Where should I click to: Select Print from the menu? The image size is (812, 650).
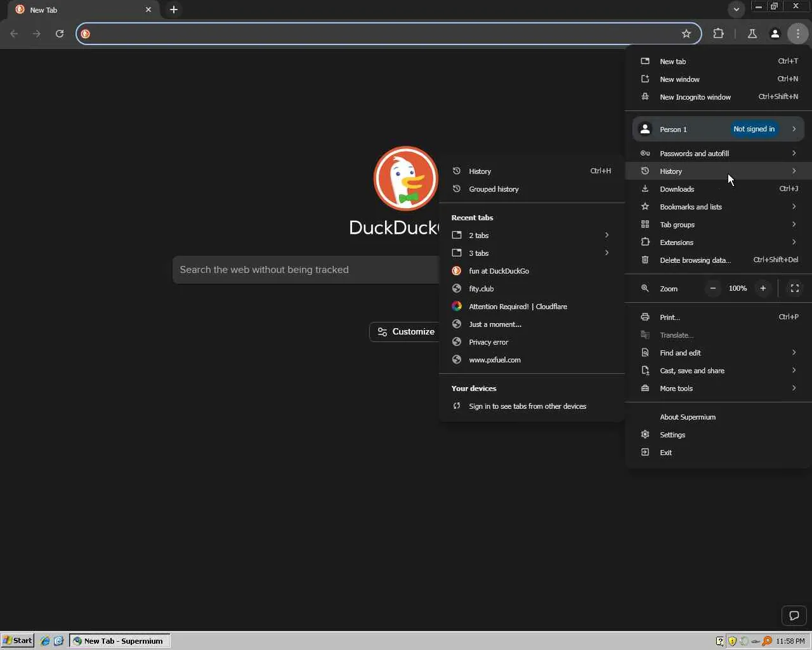point(718,317)
